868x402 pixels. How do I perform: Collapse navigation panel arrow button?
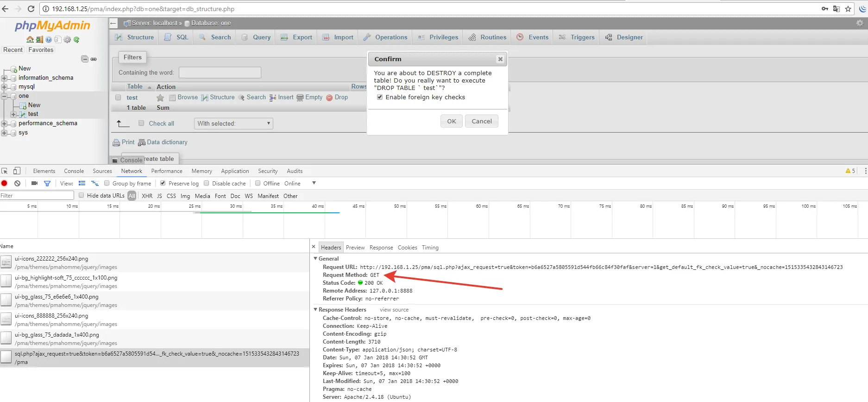[x=113, y=23]
